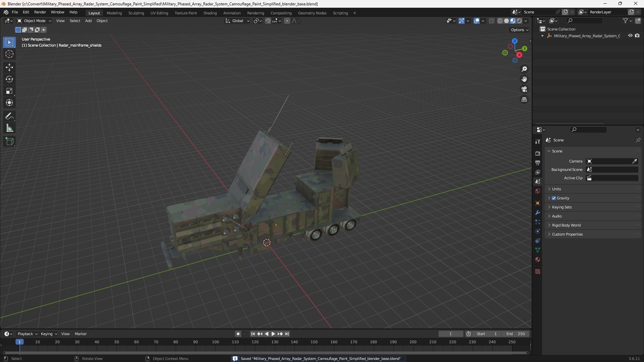This screenshot has width=644, height=362.
Task: Open the Tool properties tab
Action: coord(538,141)
